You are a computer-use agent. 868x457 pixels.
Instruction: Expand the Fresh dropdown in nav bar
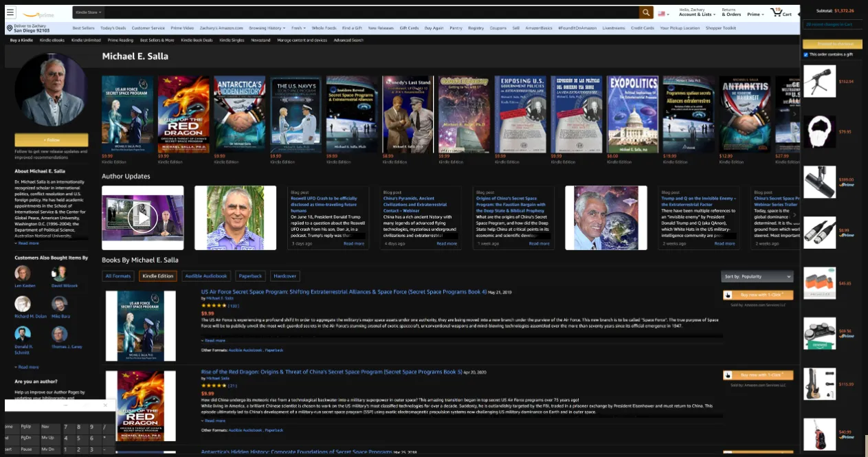(298, 28)
